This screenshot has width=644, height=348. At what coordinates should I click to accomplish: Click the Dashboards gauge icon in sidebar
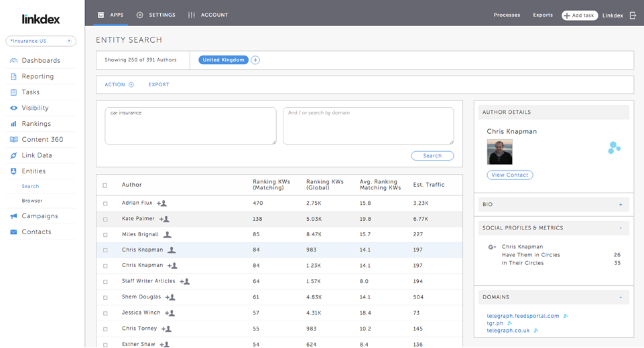pyautogui.click(x=13, y=61)
